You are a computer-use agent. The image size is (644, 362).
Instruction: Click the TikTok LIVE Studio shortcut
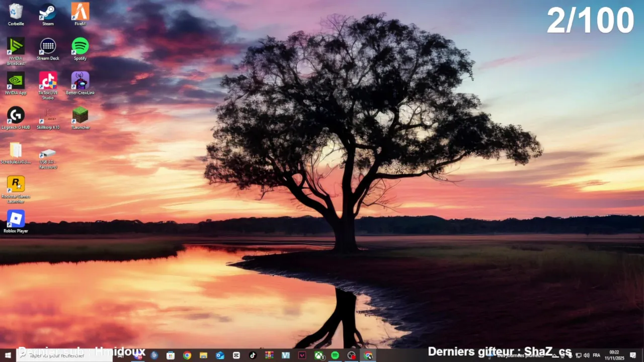click(48, 86)
